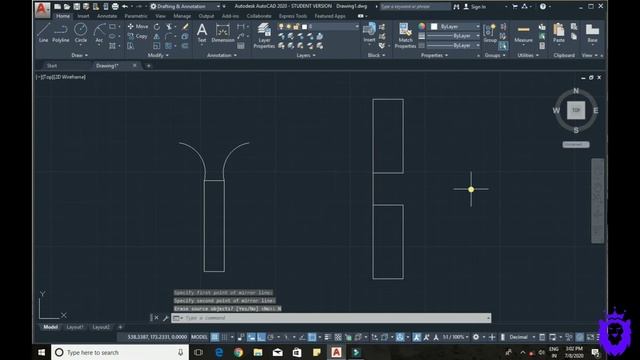Click the Mirror tool icon
The height and width of the screenshot is (360, 640).
tap(157, 36)
